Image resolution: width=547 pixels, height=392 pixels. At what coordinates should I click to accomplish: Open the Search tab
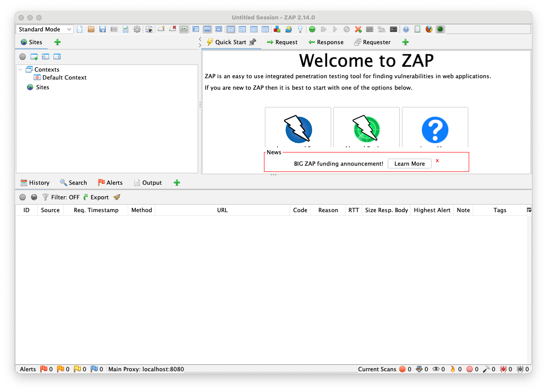coord(73,183)
